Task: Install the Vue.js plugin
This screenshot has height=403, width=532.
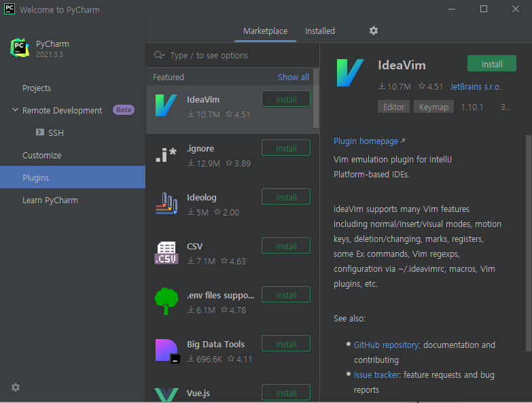Action: (286, 392)
